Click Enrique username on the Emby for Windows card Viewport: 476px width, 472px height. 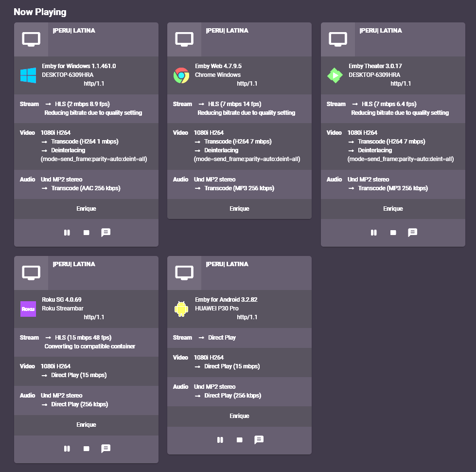86,208
